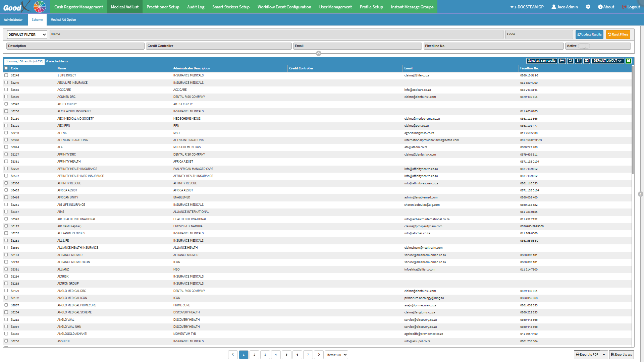Open the Audit Log menu item
This screenshot has height=362, width=644.
point(196,7)
